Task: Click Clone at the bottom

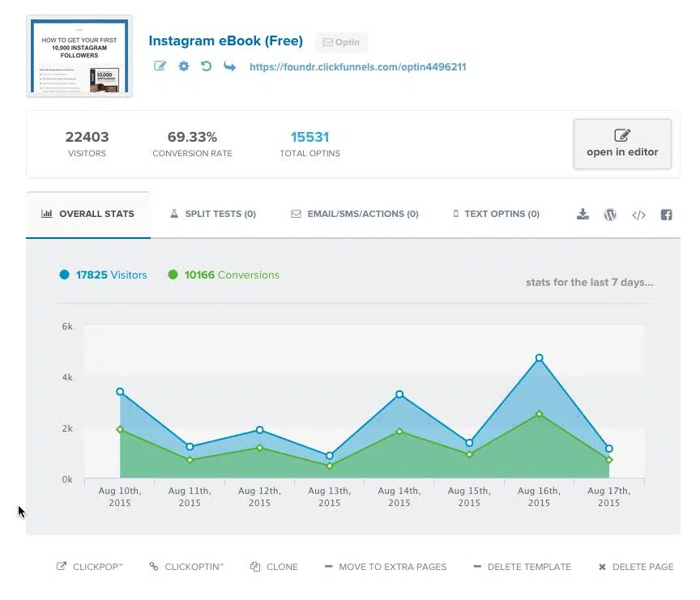Action: [x=274, y=567]
